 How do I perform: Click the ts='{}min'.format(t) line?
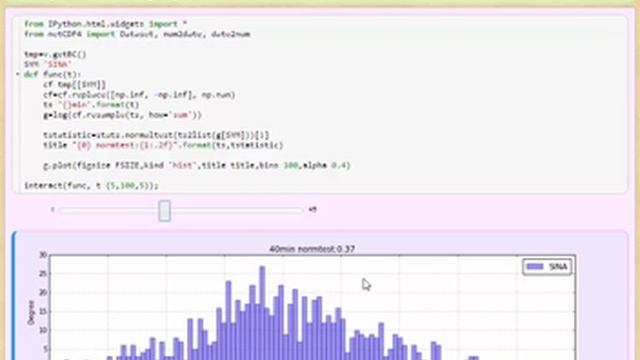pos(91,105)
